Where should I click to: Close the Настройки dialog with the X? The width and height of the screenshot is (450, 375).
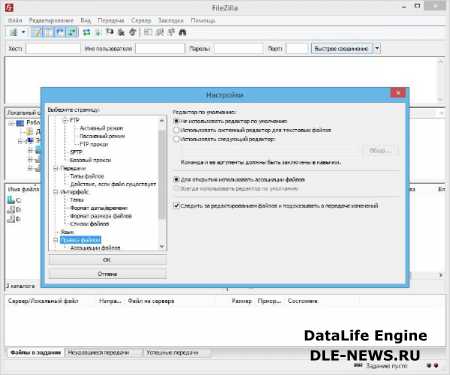398,93
